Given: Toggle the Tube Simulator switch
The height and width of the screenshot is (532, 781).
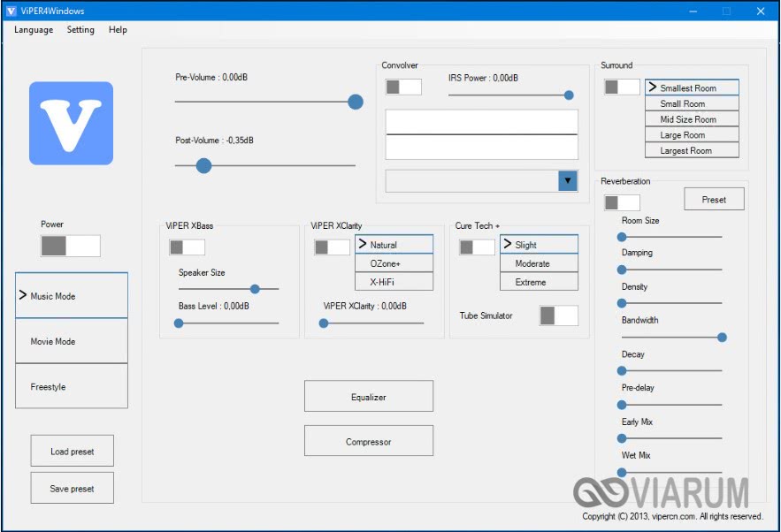Looking at the screenshot, I should click(559, 315).
